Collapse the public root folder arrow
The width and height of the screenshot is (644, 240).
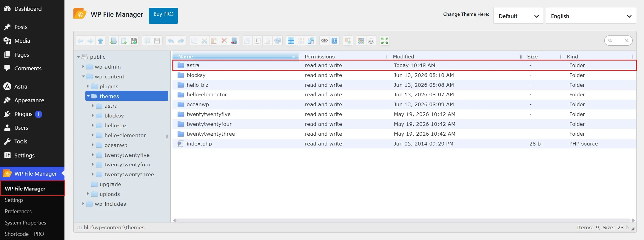[78, 57]
